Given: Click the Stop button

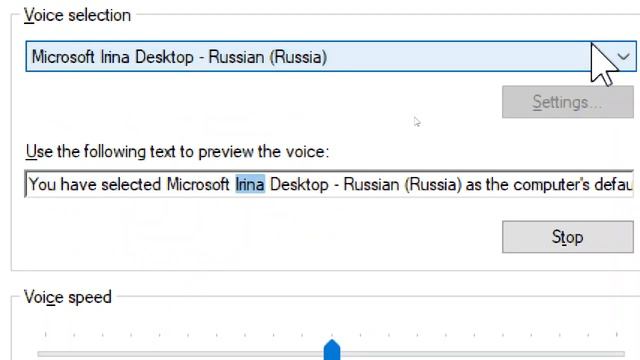Looking at the screenshot, I should pyautogui.click(x=568, y=237).
